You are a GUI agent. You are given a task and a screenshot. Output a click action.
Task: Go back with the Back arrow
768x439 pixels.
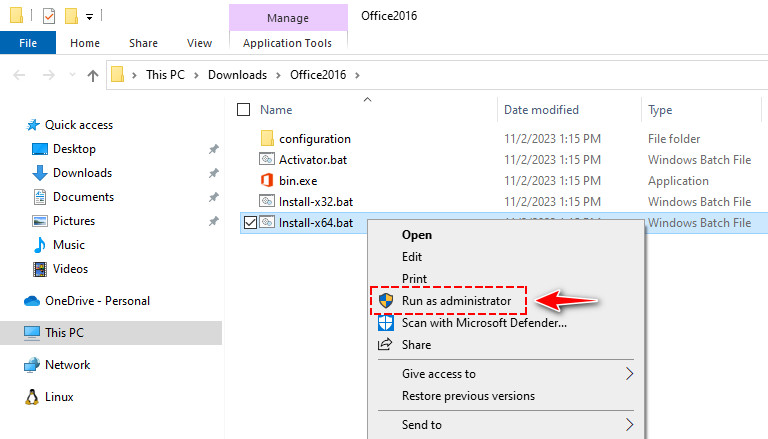20,75
